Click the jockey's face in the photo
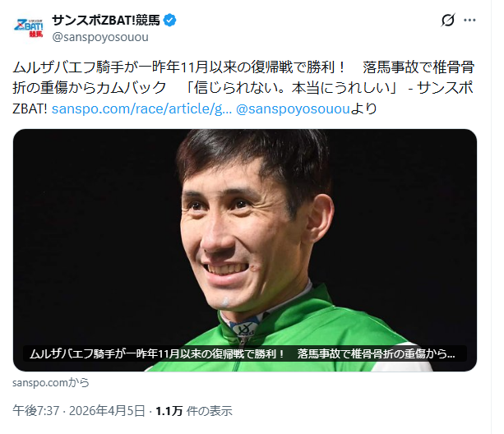Image resolution: width=504 pixels, height=434 pixels. 244,234
